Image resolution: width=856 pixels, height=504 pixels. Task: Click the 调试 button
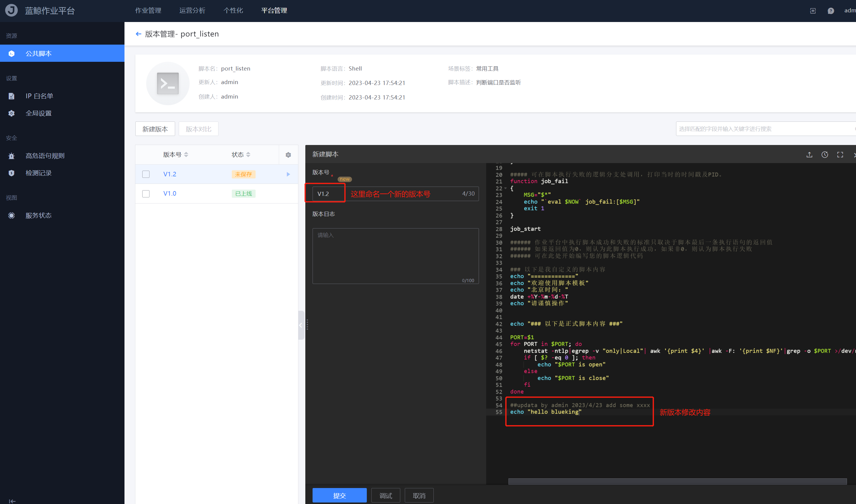coord(386,496)
